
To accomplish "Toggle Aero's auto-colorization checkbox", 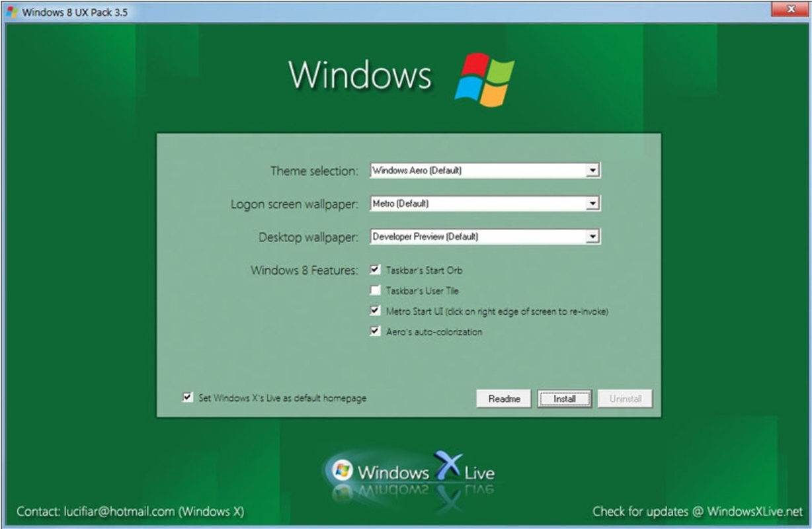I will (376, 331).
